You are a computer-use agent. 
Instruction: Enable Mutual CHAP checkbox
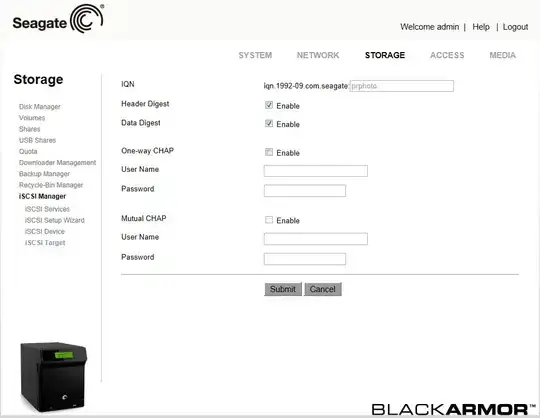tap(269, 220)
